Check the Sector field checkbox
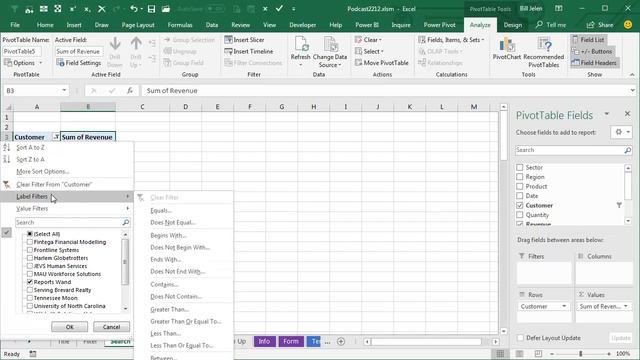 tap(520, 167)
